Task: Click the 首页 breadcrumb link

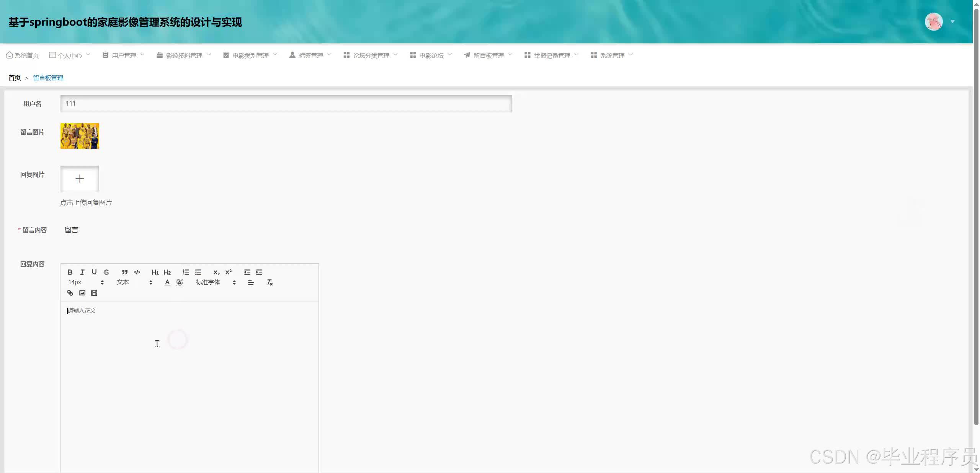Action: coord(15,78)
